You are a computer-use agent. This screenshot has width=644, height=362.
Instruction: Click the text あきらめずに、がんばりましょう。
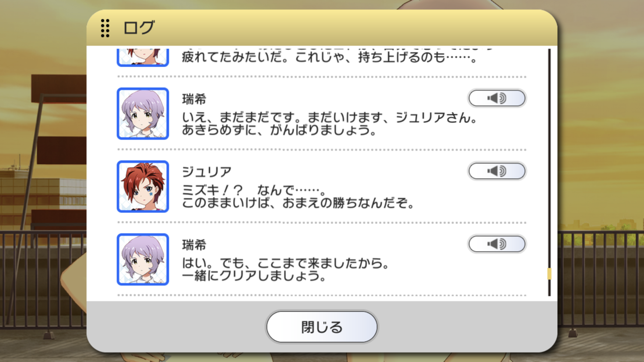point(279,130)
